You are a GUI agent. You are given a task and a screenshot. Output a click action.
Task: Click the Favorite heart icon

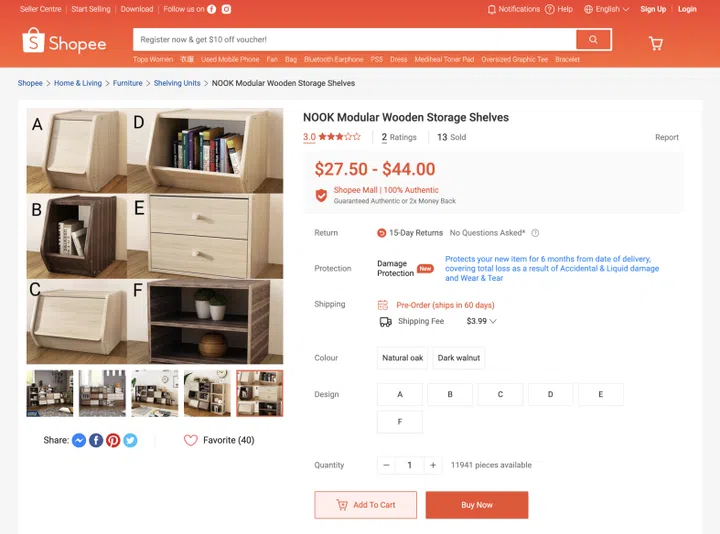click(191, 440)
